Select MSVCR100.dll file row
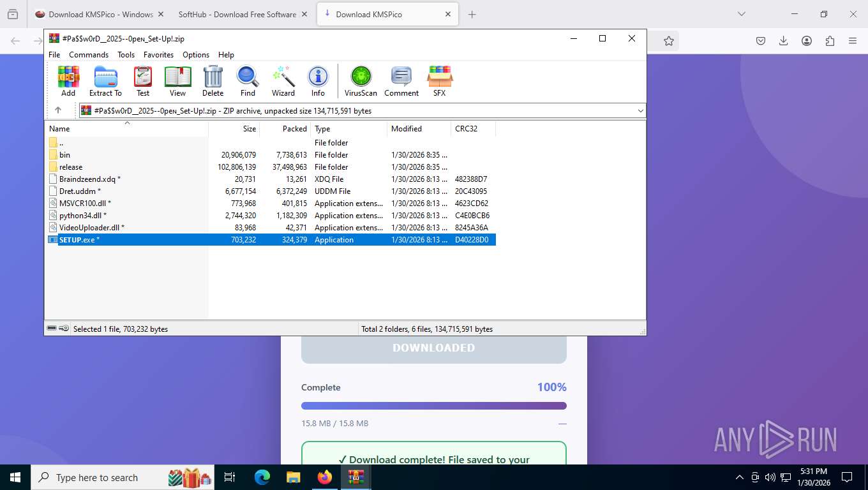 tap(270, 204)
